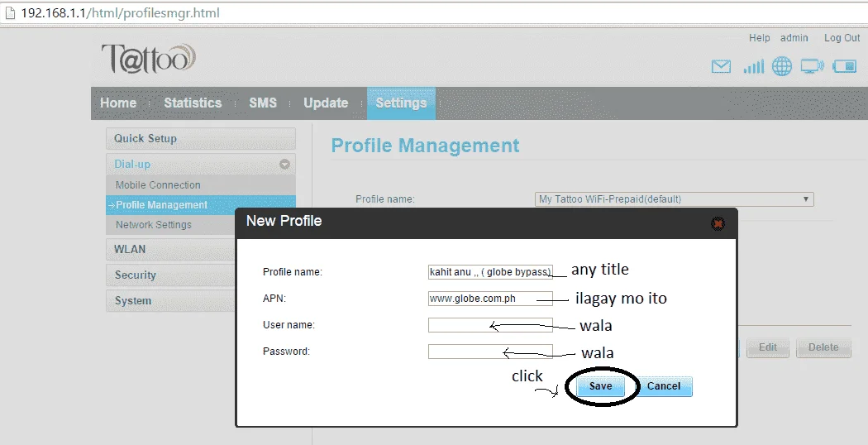This screenshot has width=868, height=445.
Task: Select the Settings tab
Action: coord(401,103)
